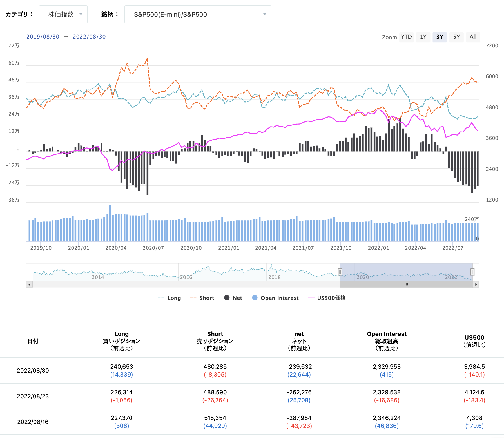Grab the navigator right range handle

click(472, 272)
